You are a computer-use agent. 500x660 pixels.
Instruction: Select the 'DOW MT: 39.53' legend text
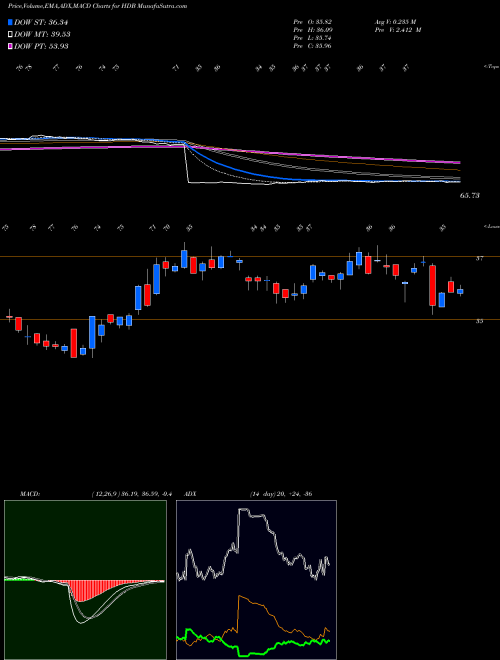coord(42,35)
